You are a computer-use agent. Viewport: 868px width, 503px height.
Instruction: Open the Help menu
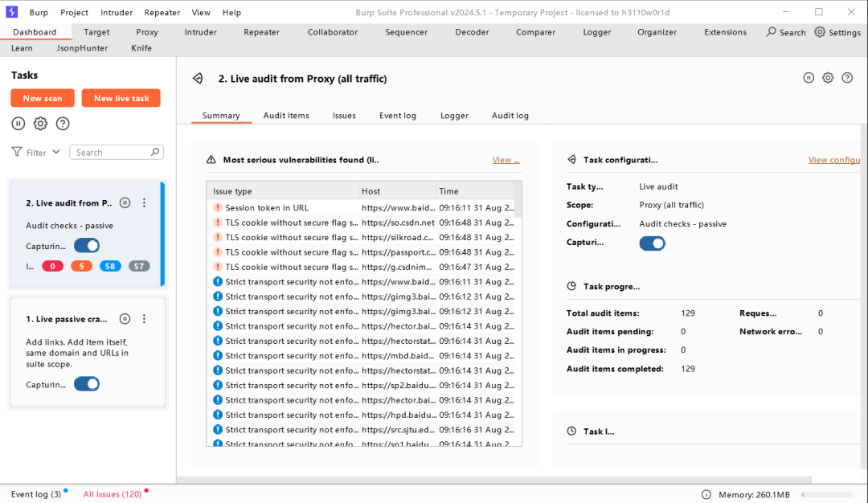pos(231,12)
